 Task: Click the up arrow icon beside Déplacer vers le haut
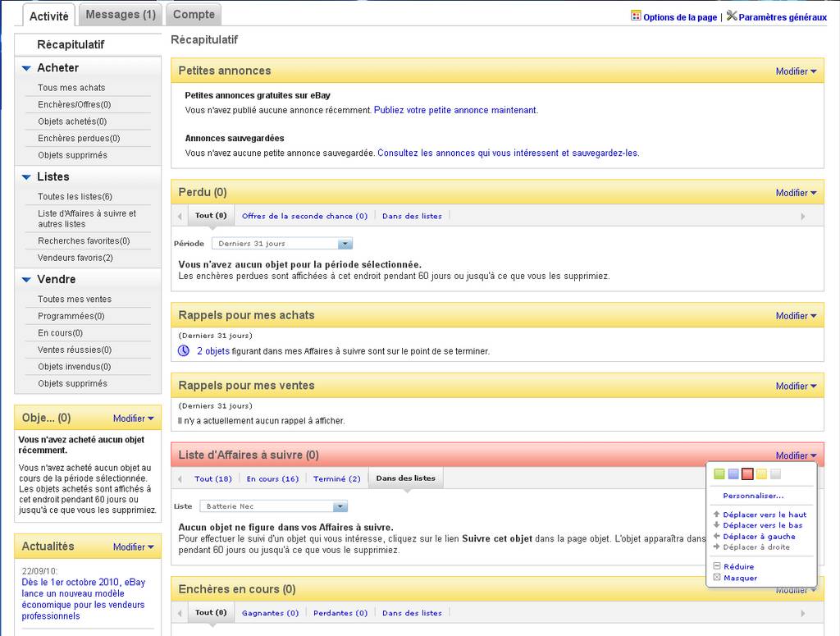[716, 514]
